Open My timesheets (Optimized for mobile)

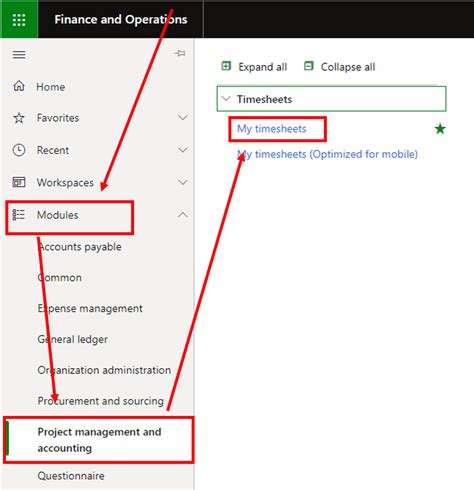pyautogui.click(x=327, y=154)
